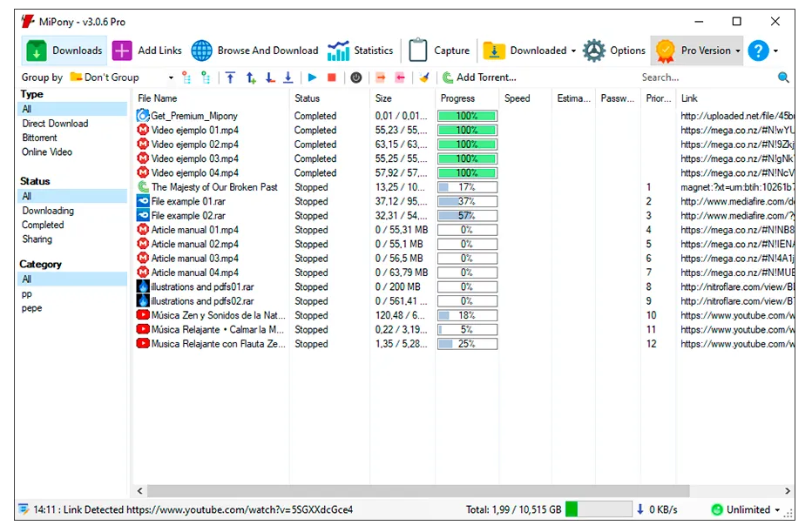
Task: Open the Options gear
Action: pyautogui.click(x=614, y=51)
